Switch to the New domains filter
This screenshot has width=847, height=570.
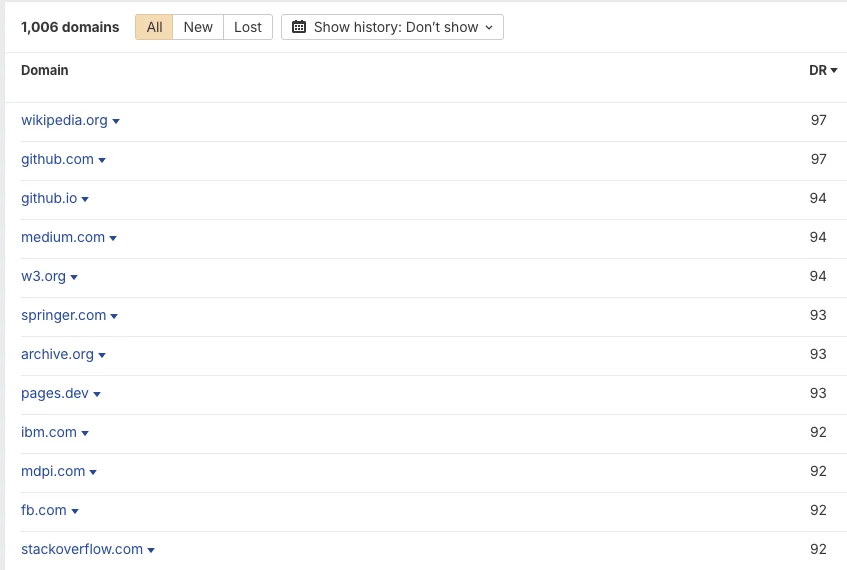coord(198,27)
